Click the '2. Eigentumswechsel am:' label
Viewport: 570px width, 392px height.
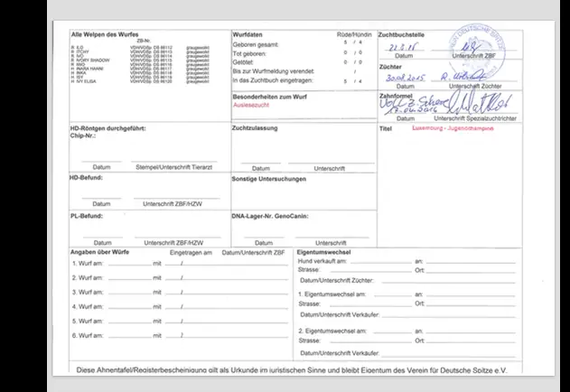332,331
